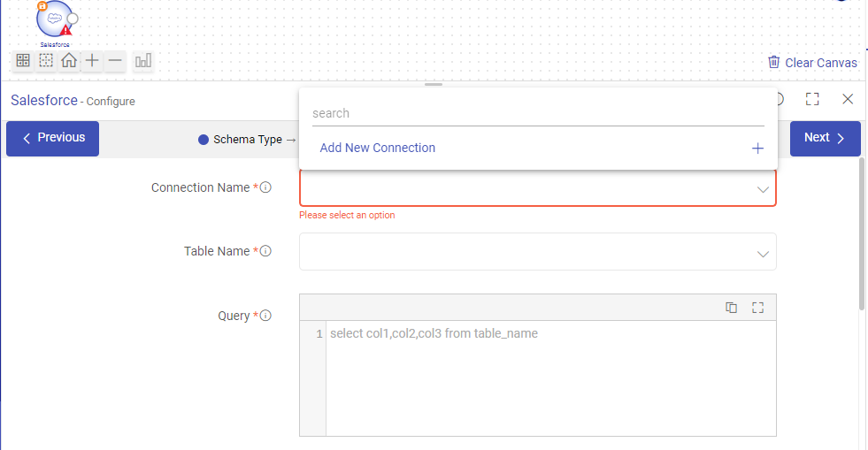The image size is (868, 450).
Task: Select Add New Connection option
Action: (x=378, y=149)
